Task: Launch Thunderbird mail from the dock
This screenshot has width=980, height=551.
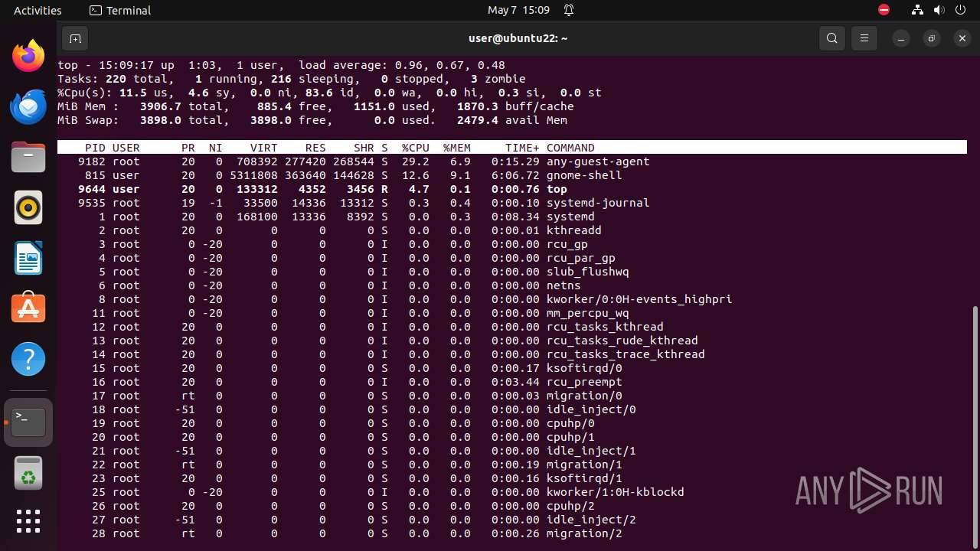Action: [28, 106]
